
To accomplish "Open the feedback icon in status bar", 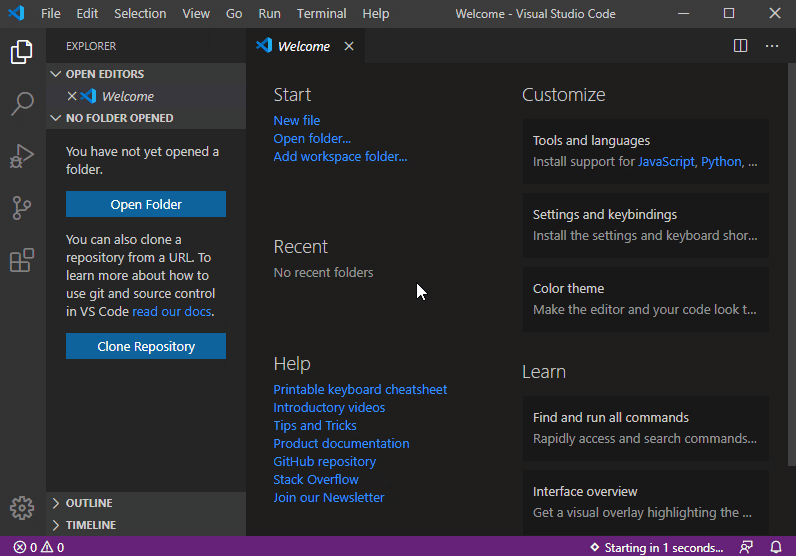I will click(746, 547).
